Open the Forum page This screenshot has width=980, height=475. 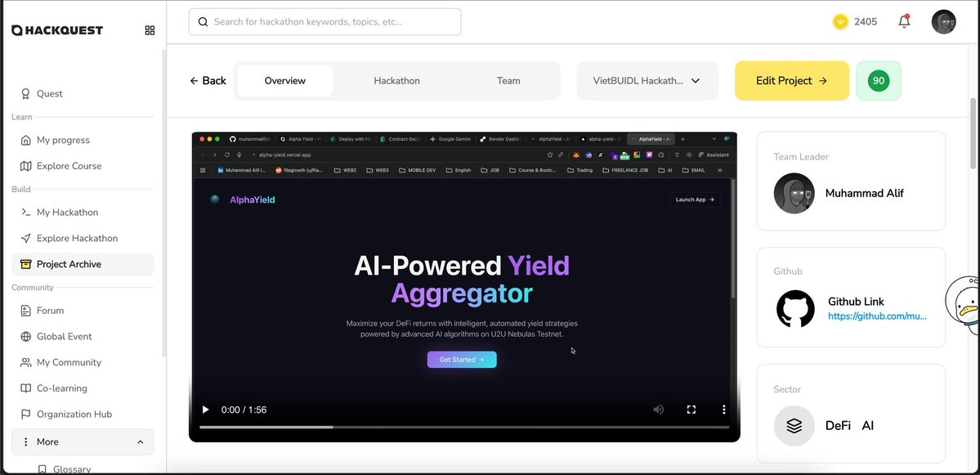[83, 311]
